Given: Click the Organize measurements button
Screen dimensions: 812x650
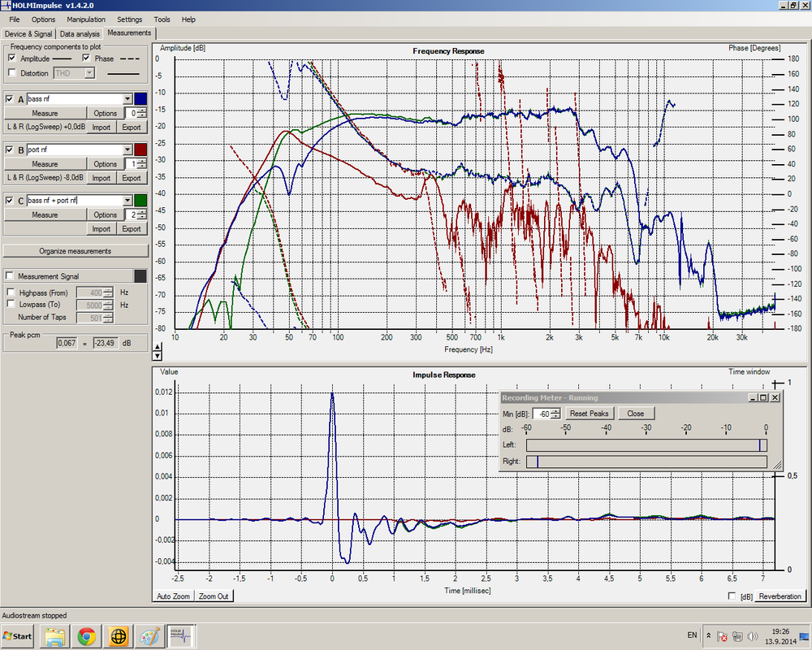Looking at the screenshot, I should 75,251.
